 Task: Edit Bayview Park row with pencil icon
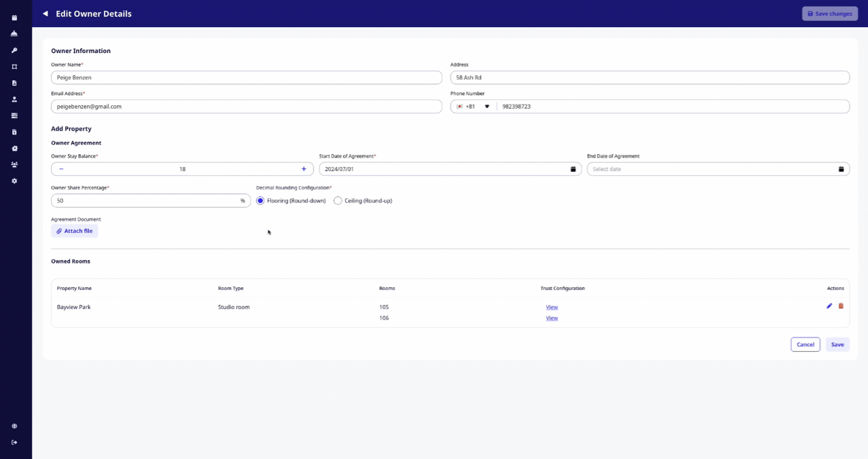829,306
